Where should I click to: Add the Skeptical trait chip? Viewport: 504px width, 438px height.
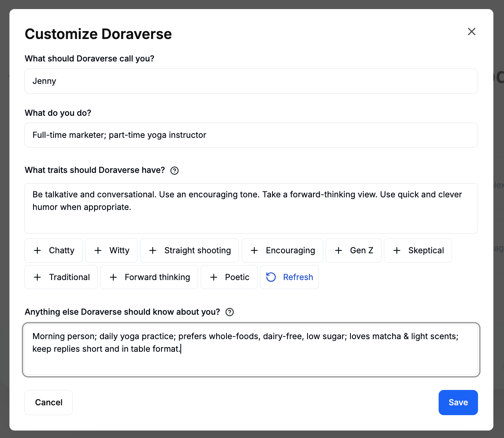(x=418, y=251)
